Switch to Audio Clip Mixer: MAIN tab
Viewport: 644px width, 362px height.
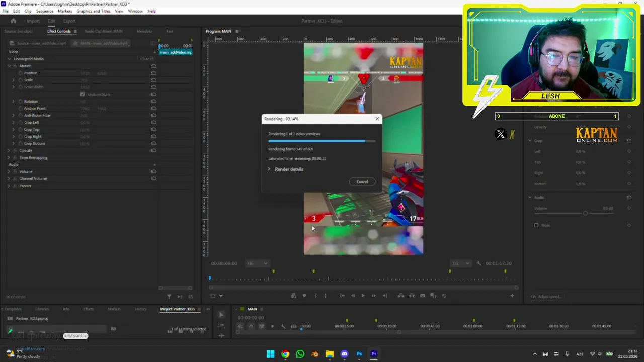click(104, 31)
